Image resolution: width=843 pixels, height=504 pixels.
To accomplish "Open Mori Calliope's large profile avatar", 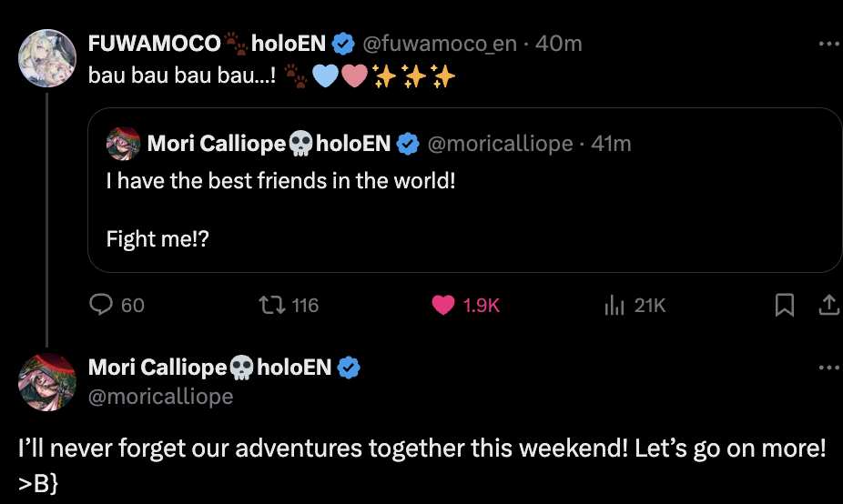I will pyautogui.click(x=46, y=382).
